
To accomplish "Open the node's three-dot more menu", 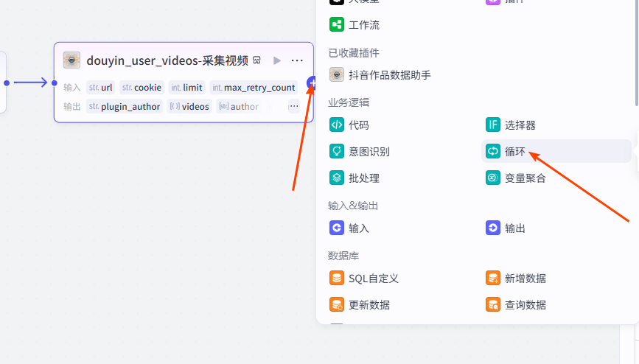I will [297, 60].
